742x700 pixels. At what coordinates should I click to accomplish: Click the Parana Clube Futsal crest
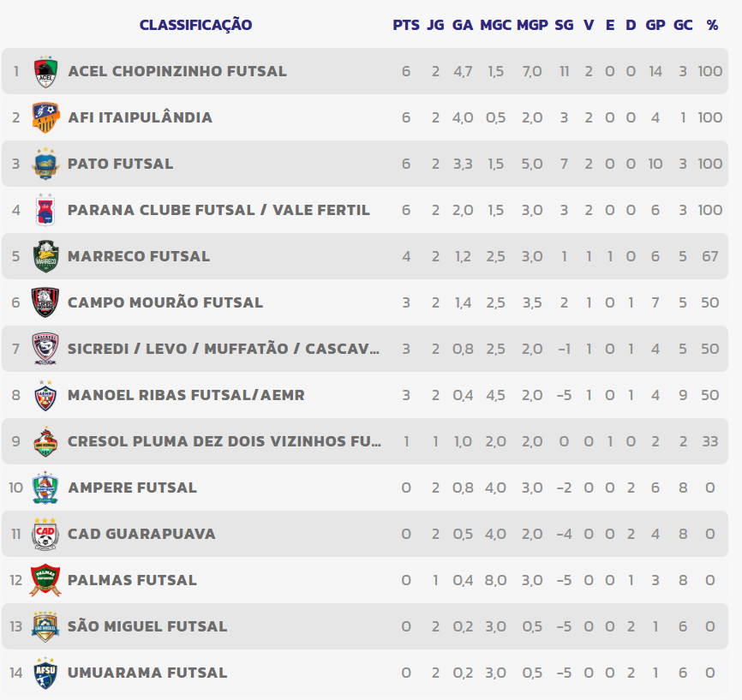pos(45,210)
